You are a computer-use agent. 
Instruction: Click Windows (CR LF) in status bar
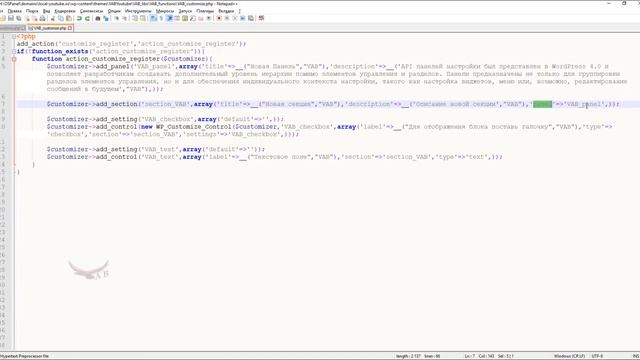(569, 356)
